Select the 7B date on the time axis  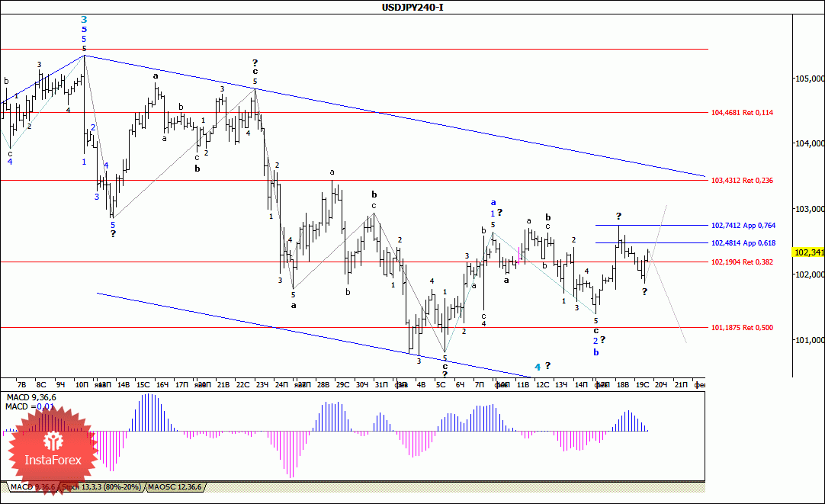click(21, 385)
